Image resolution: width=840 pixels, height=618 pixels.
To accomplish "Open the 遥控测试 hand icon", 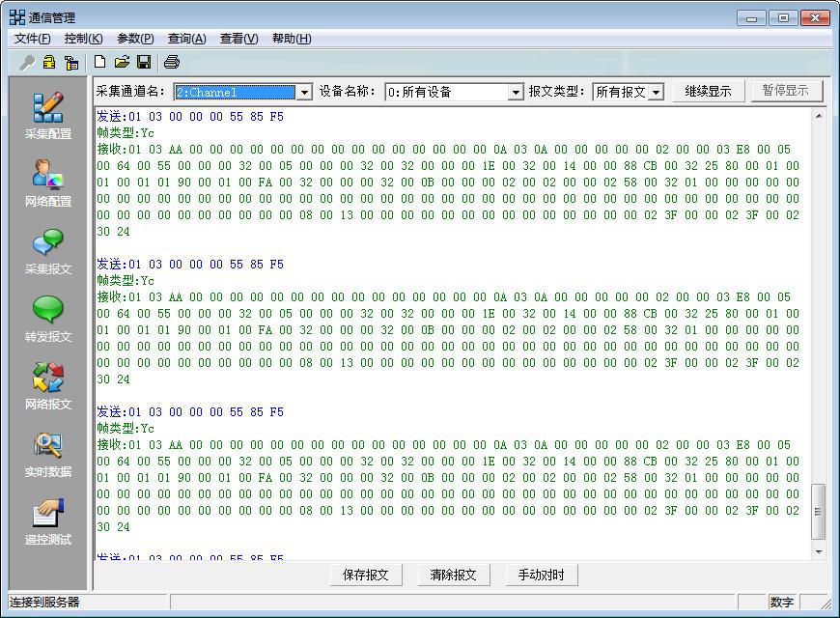I will click(48, 513).
